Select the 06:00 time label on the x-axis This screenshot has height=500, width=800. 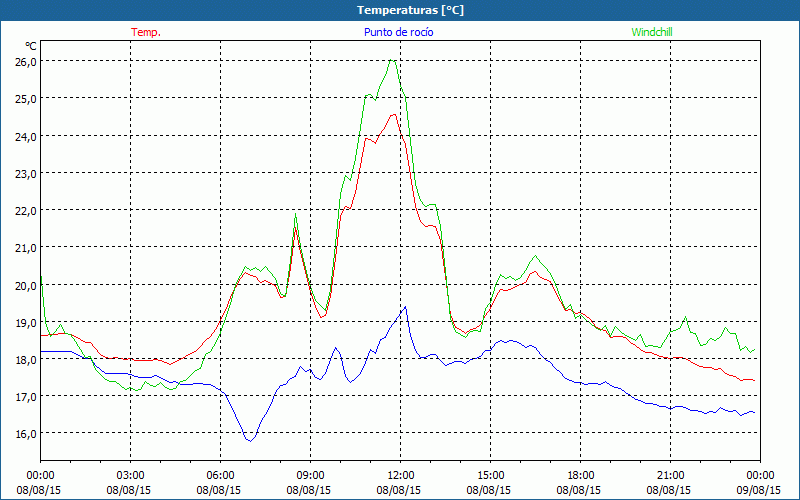[220, 475]
